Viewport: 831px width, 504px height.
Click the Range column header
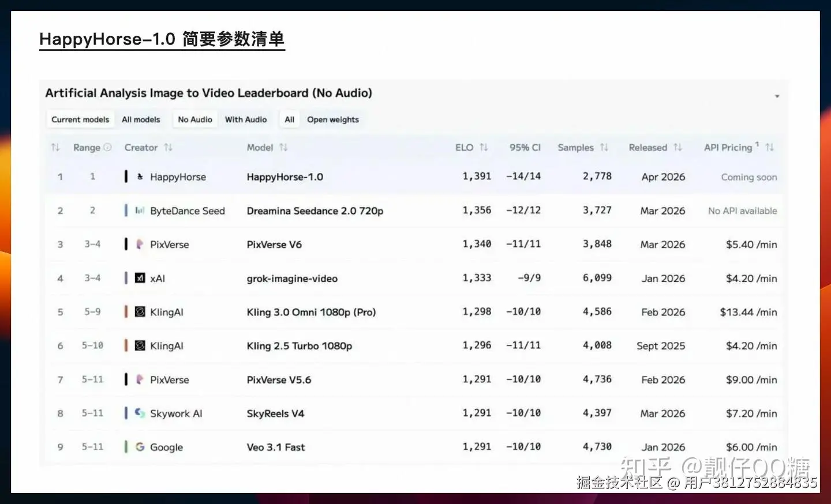[87, 148]
